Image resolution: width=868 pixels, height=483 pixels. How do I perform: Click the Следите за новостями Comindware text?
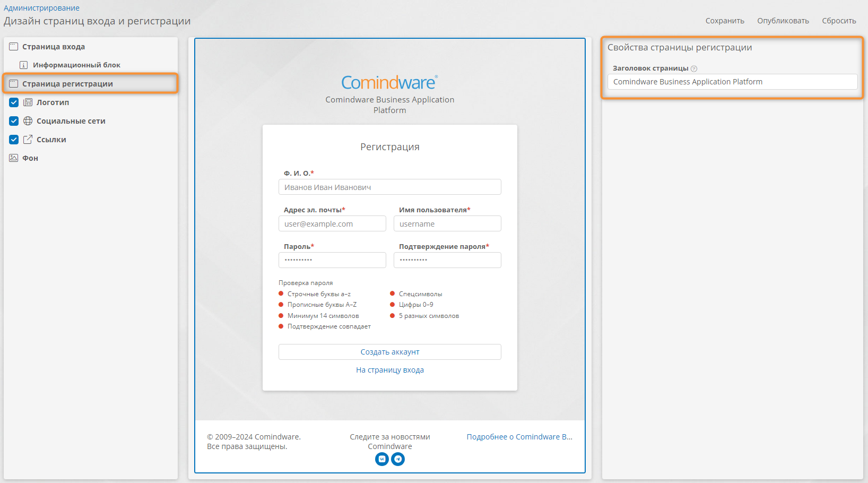(x=390, y=442)
